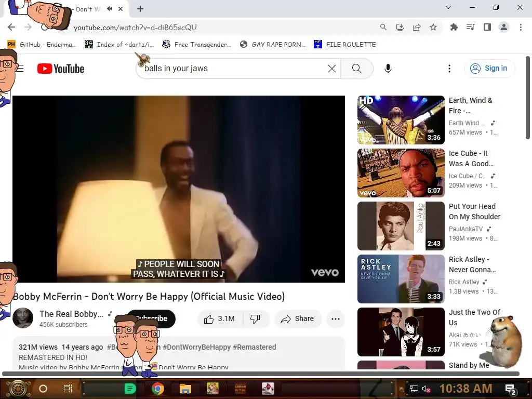Click PaulAnkaTV channel name

pos(465,229)
